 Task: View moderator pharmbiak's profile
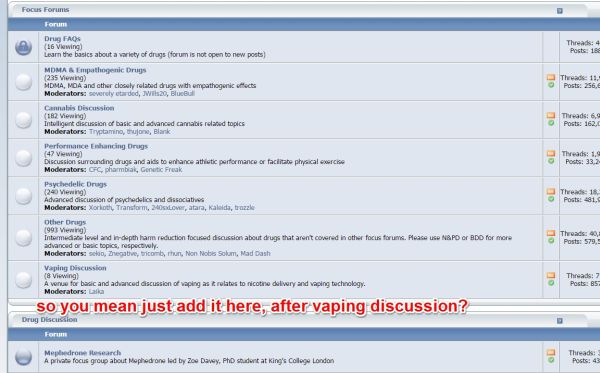121,169
